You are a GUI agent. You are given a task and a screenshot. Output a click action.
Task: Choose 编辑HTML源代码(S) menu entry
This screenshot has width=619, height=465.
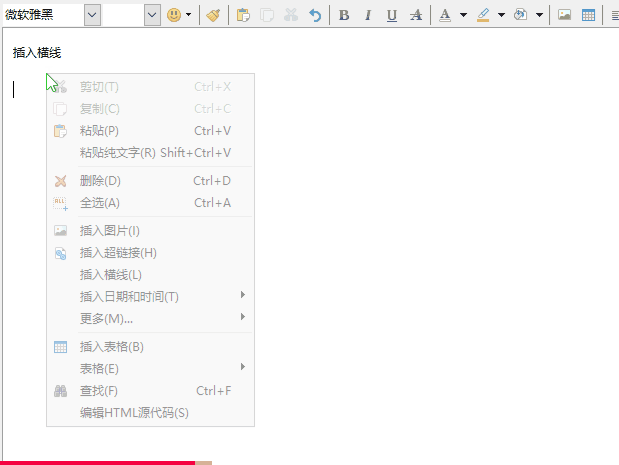(150, 413)
